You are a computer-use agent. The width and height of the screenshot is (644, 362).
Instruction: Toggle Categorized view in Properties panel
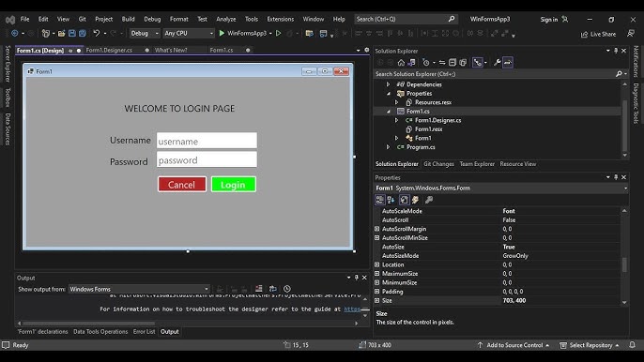click(380, 200)
